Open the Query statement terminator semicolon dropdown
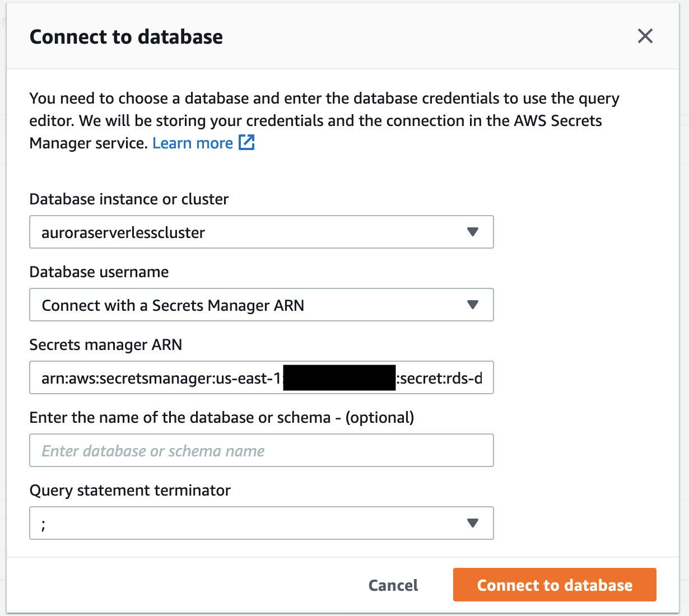 pyautogui.click(x=262, y=523)
